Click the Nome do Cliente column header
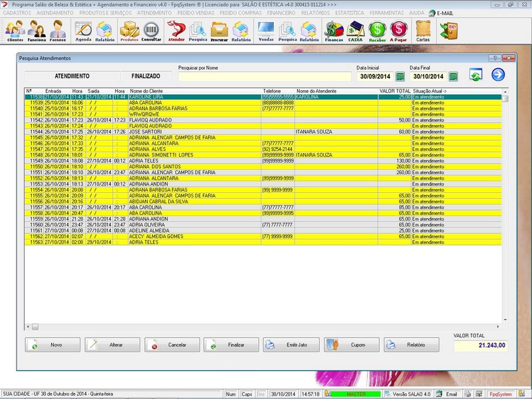 146,91
